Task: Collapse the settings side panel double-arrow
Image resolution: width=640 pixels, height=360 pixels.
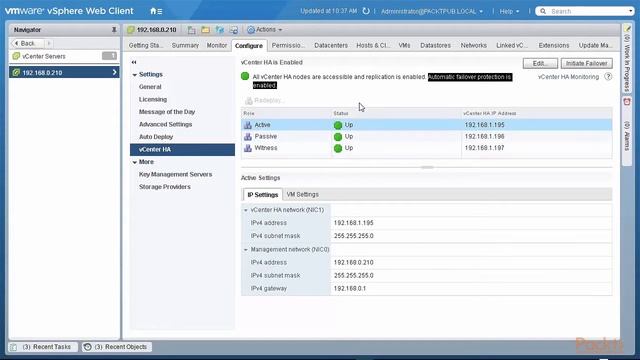Action: [x=134, y=62]
